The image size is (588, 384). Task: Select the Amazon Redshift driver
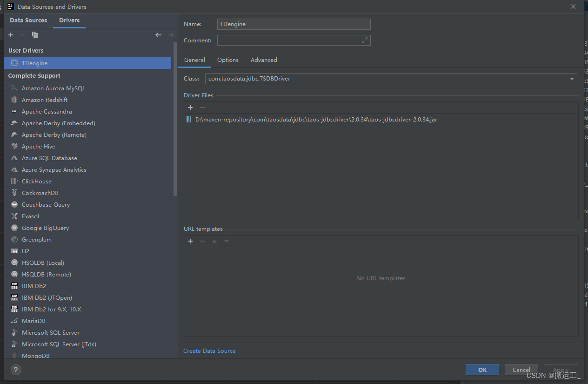pyautogui.click(x=87, y=100)
